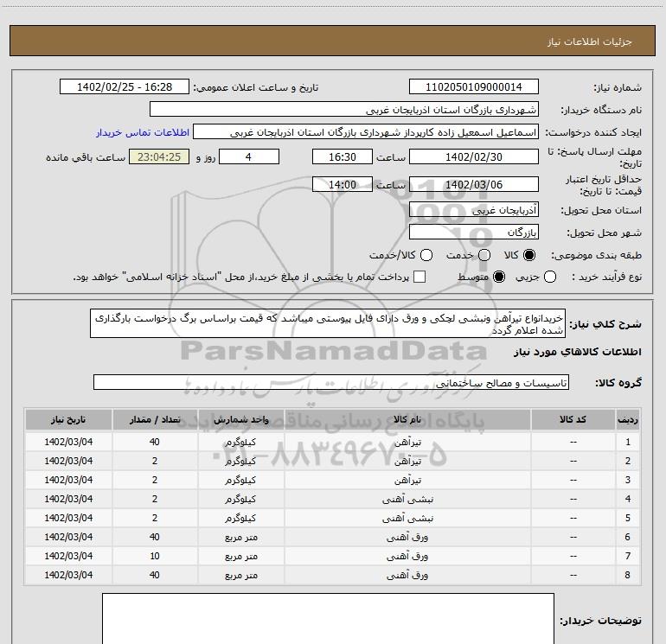This screenshot has height=644, width=666.
Task: Click the گروه کالا label
Action: pyautogui.click(x=618, y=382)
